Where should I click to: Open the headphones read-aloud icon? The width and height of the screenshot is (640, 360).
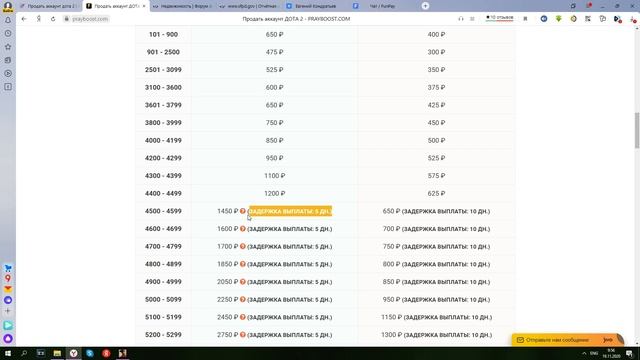tap(461, 19)
